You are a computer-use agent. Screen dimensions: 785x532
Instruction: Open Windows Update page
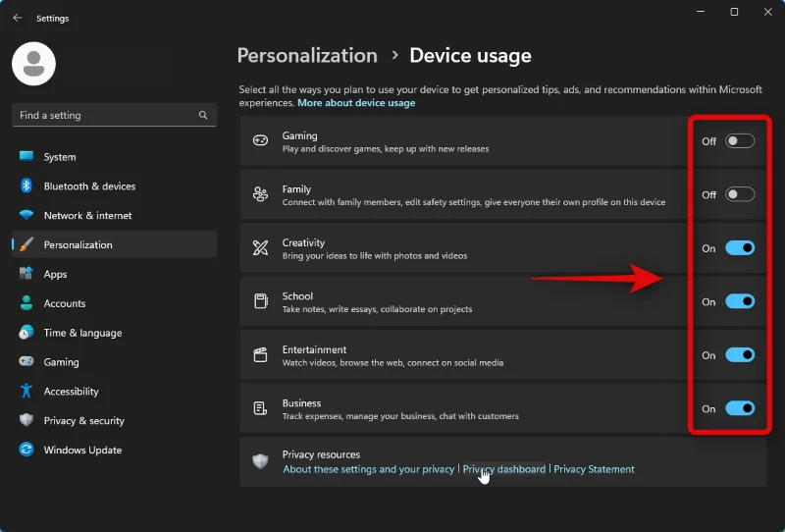point(114,450)
